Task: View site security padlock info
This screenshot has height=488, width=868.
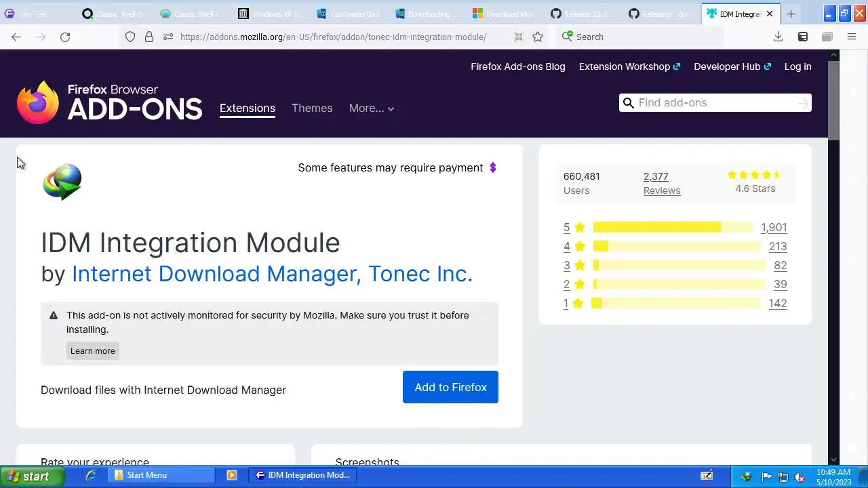Action: 149,37
